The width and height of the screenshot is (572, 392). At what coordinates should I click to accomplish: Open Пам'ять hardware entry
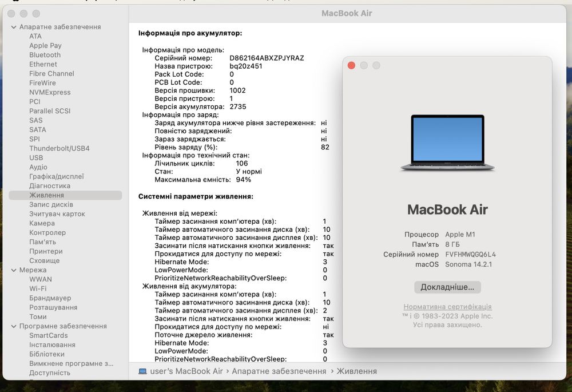[x=43, y=242]
